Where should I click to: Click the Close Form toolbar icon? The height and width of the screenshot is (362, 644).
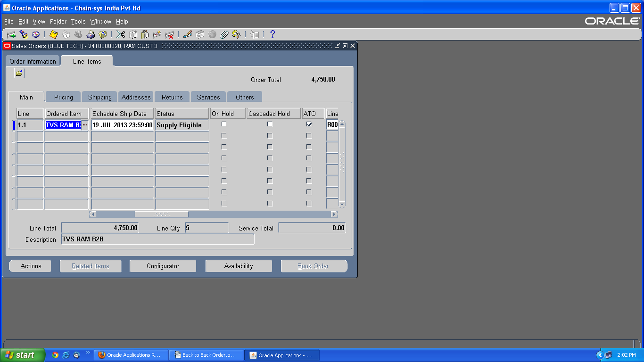[x=103, y=34]
